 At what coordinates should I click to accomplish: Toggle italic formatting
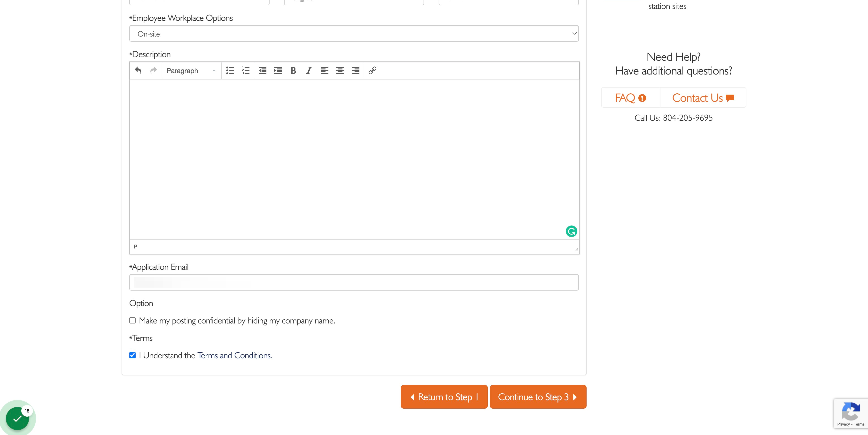[309, 70]
